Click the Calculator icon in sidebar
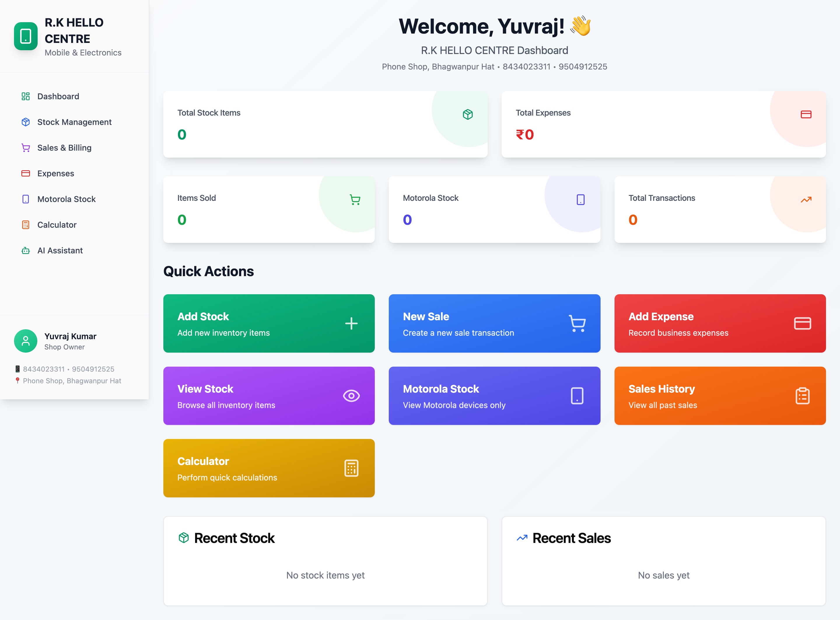The width and height of the screenshot is (840, 620). (25, 225)
